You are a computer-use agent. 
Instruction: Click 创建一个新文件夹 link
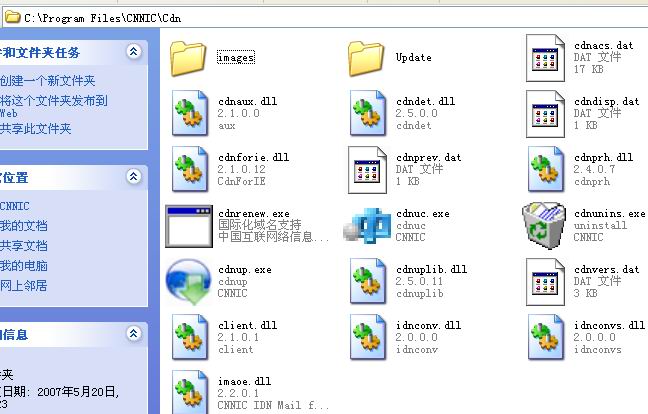click(48, 81)
